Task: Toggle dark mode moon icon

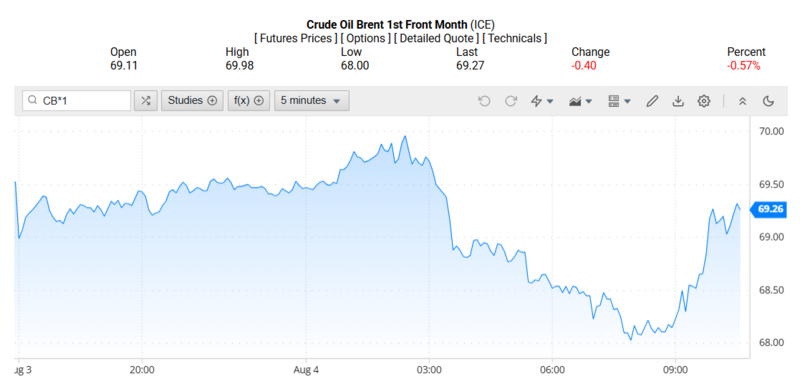Action: click(x=768, y=101)
